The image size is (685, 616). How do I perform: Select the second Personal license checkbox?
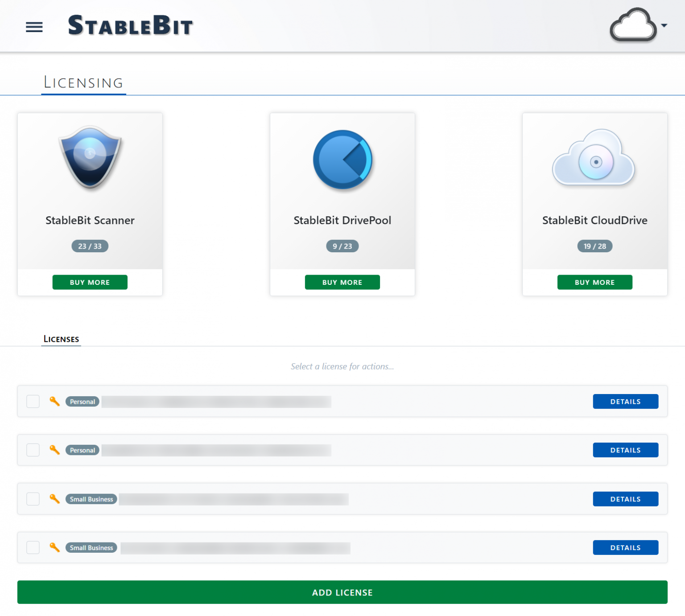[x=33, y=450]
